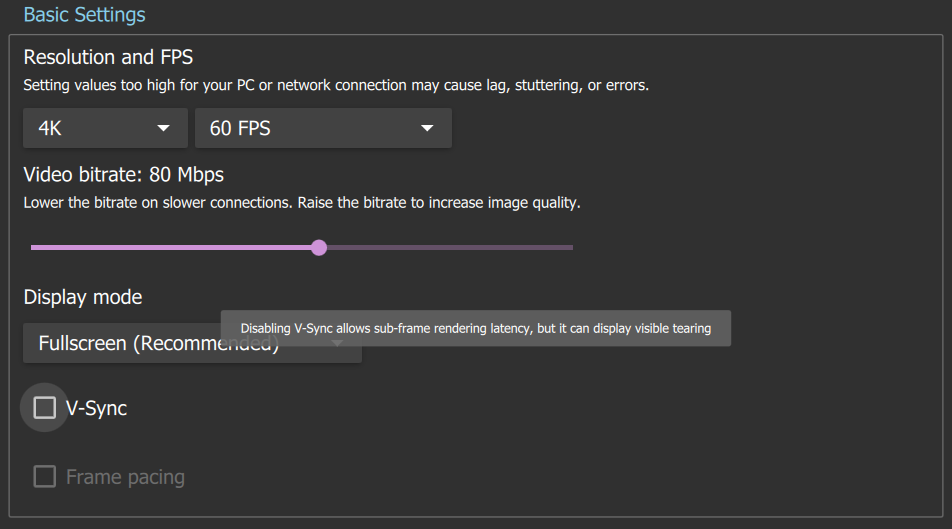952x529 pixels.
Task: Click the Resolution and FPS heading
Action: point(108,57)
